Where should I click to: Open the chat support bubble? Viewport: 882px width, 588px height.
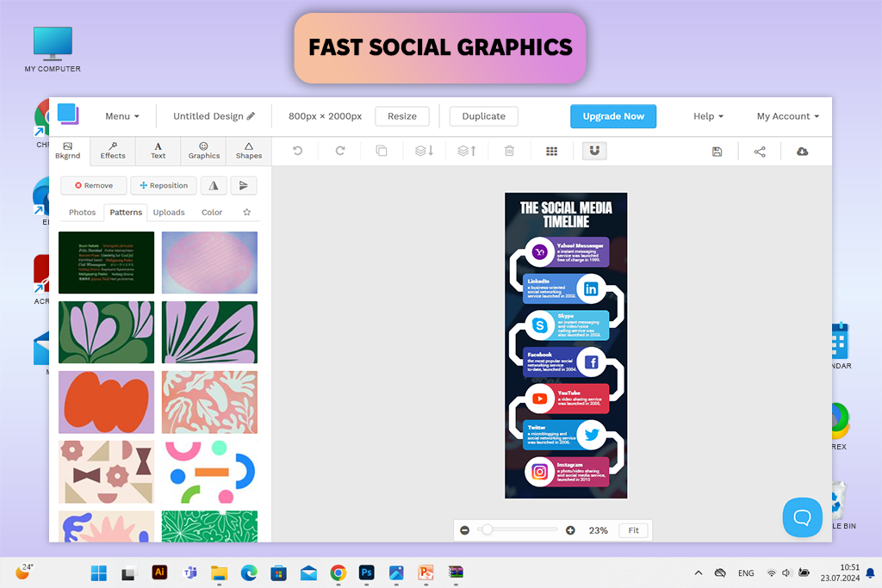pos(802,517)
